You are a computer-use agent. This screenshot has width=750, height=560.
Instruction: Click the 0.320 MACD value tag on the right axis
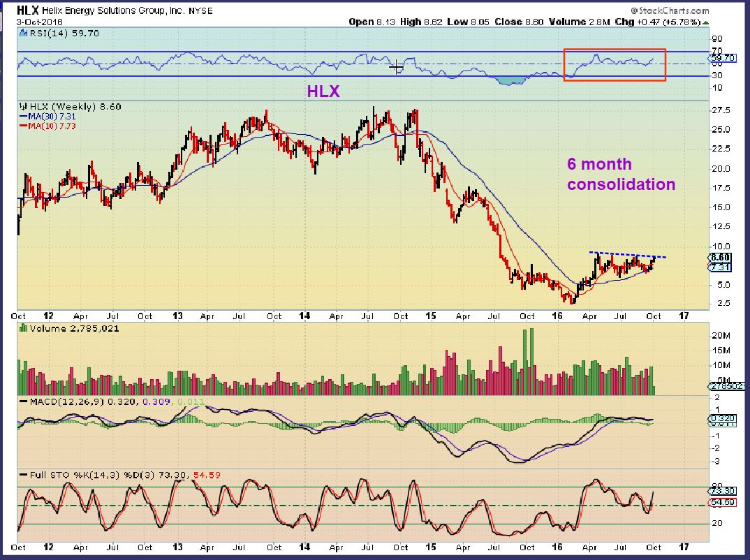(x=722, y=419)
